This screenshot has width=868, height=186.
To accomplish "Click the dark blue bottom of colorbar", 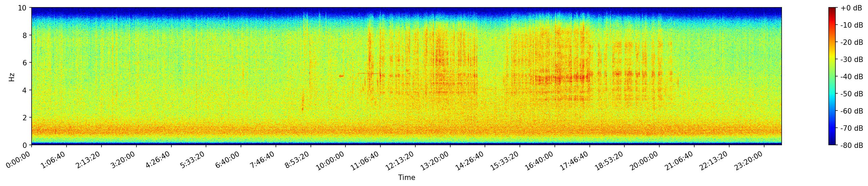I will (x=832, y=143).
